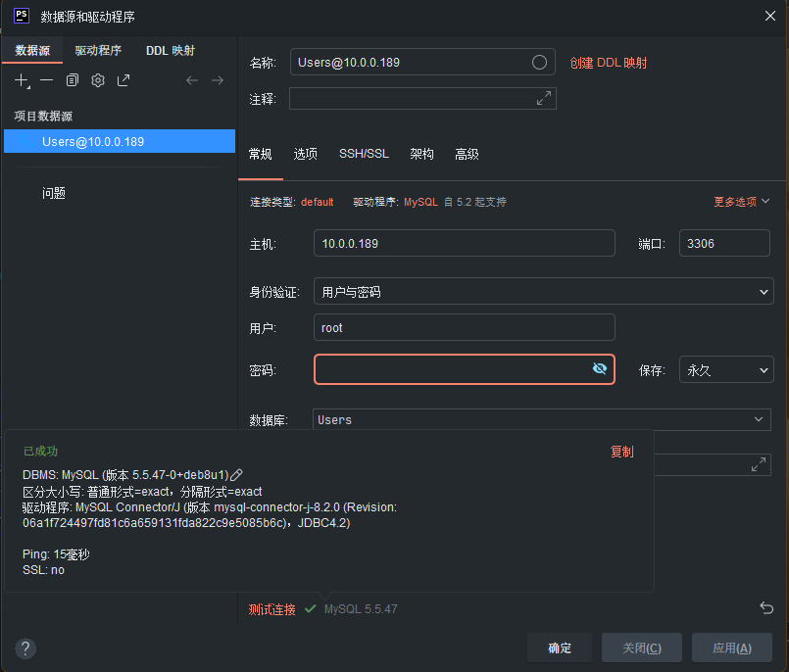
Task: Open the 保存 password save dropdown
Action: point(726,370)
